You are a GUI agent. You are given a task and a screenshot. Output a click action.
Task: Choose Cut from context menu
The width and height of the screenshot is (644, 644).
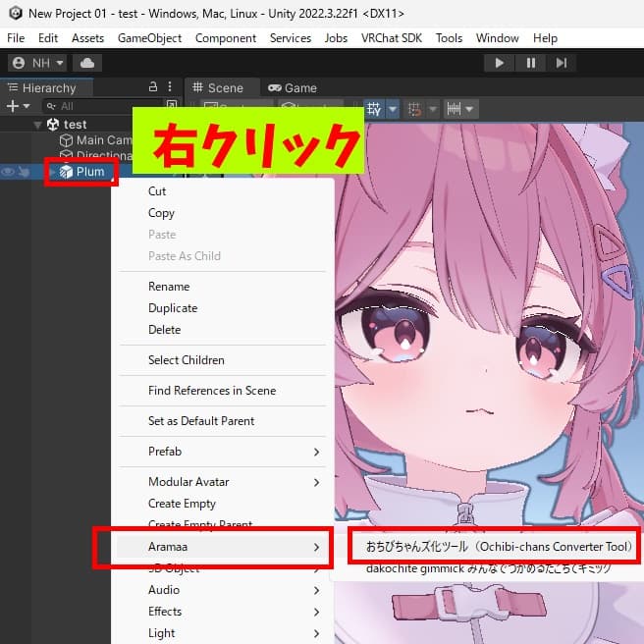click(223, 191)
